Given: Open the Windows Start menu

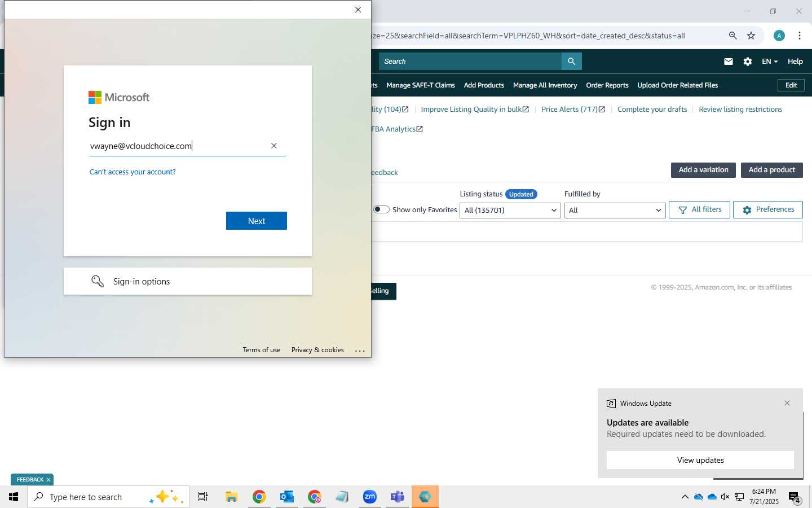Looking at the screenshot, I should pos(14,497).
